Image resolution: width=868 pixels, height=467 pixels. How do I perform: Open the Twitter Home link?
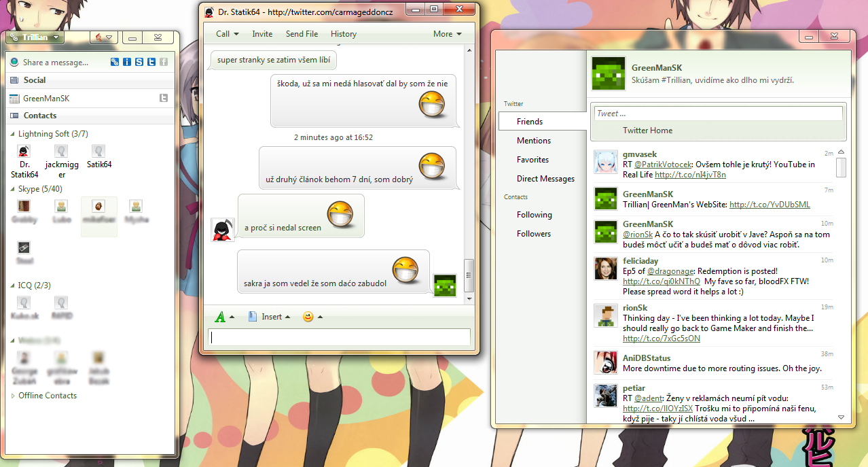click(x=648, y=131)
